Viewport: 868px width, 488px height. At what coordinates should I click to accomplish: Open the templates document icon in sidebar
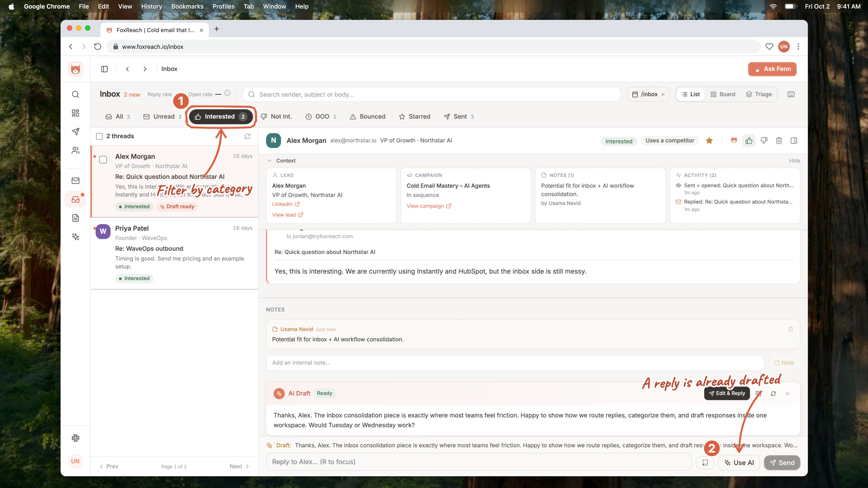point(75,218)
